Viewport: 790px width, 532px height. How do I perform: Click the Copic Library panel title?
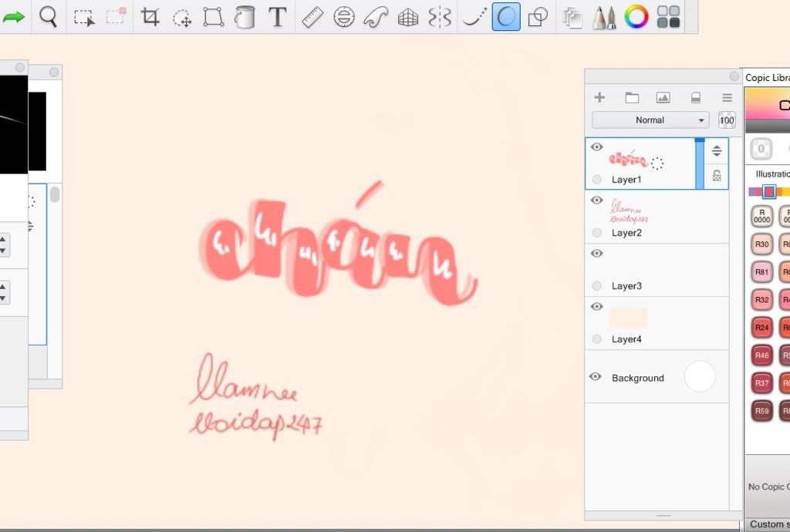pyautogui.click(x=768, y=78)
